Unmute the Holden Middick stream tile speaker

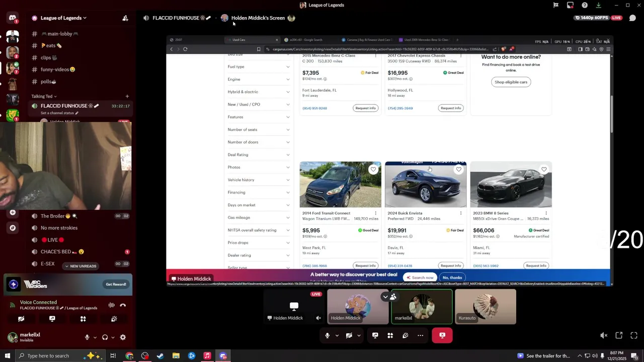tap(318, 318)
